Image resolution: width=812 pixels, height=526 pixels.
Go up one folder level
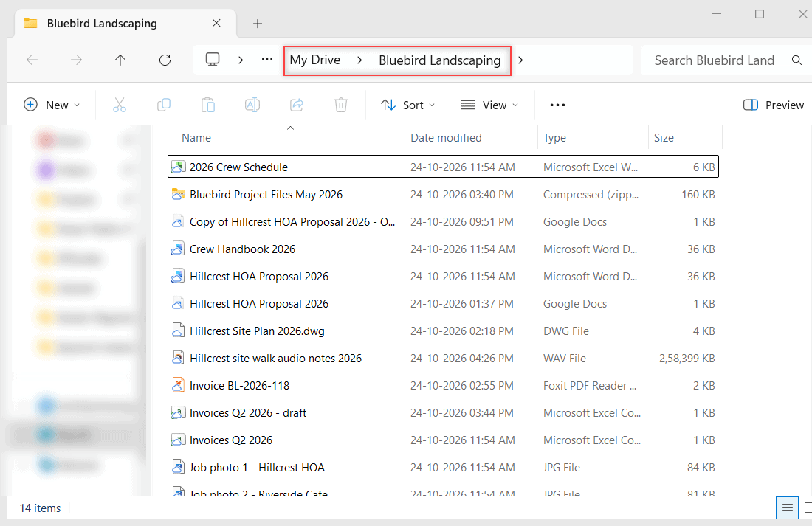tap(120, 60)
